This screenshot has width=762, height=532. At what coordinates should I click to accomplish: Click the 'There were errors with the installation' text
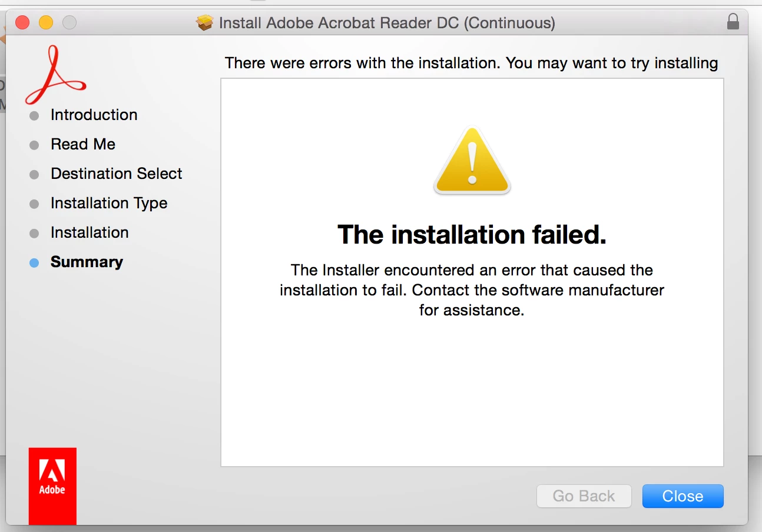pos(471,63)
